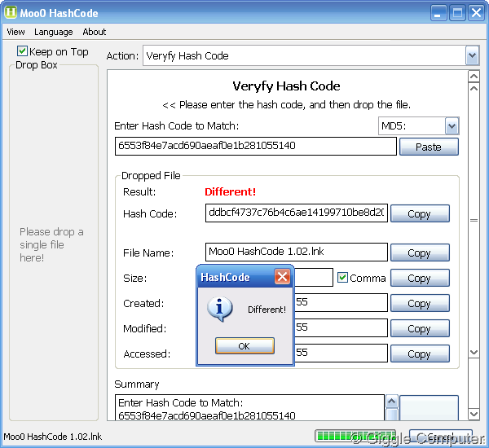
Task: Click the Moo0 HashCode app icon in title bar
Action: point(11,12)
